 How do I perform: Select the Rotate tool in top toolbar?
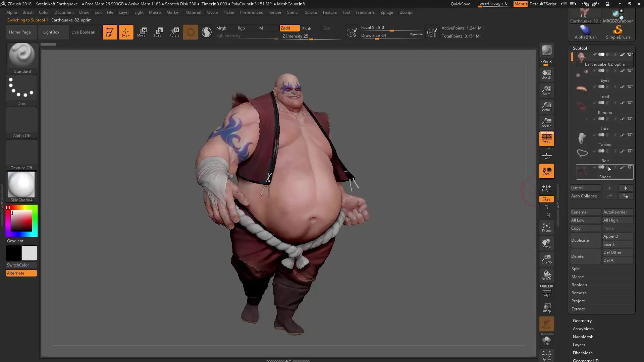click(x=174, y=32)
